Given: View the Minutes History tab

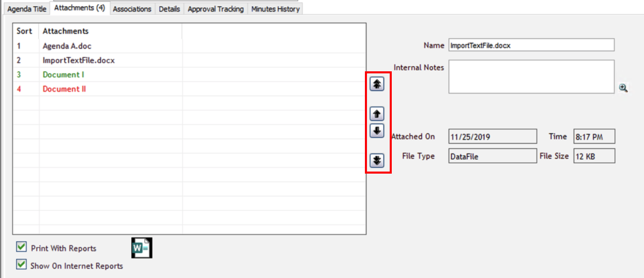Looking at the screenshot, I should (275, 9).
